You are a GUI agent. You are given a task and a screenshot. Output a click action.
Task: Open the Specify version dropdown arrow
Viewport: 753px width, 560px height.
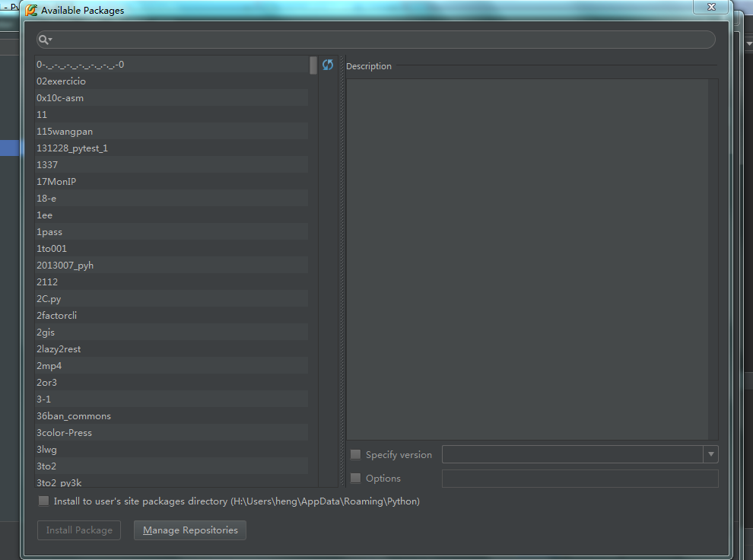[x=710, y=454]
